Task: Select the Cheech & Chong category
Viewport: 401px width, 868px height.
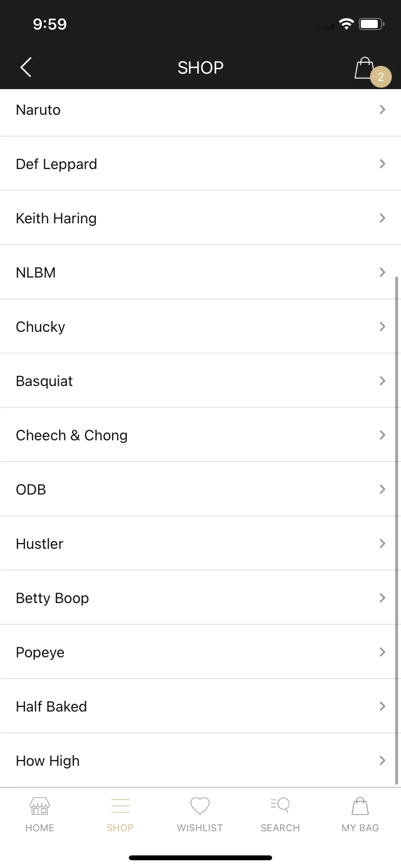Action: tap(200, 435)
